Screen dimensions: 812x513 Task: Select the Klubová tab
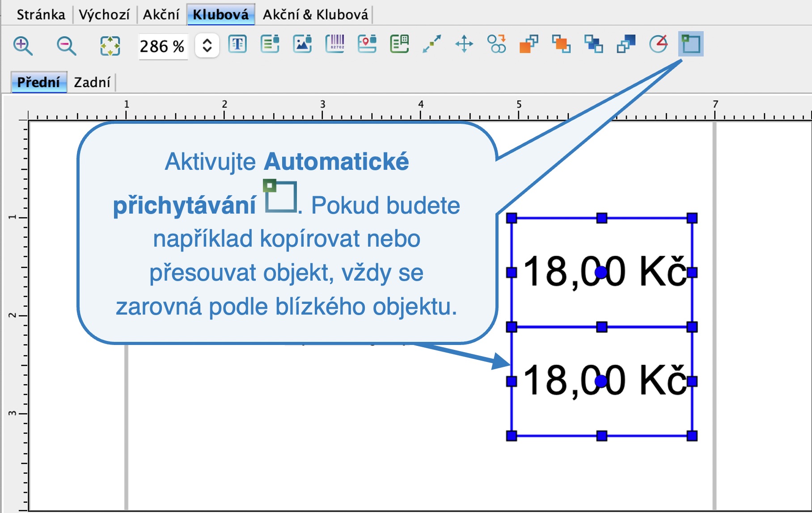(x=221, y=15)
